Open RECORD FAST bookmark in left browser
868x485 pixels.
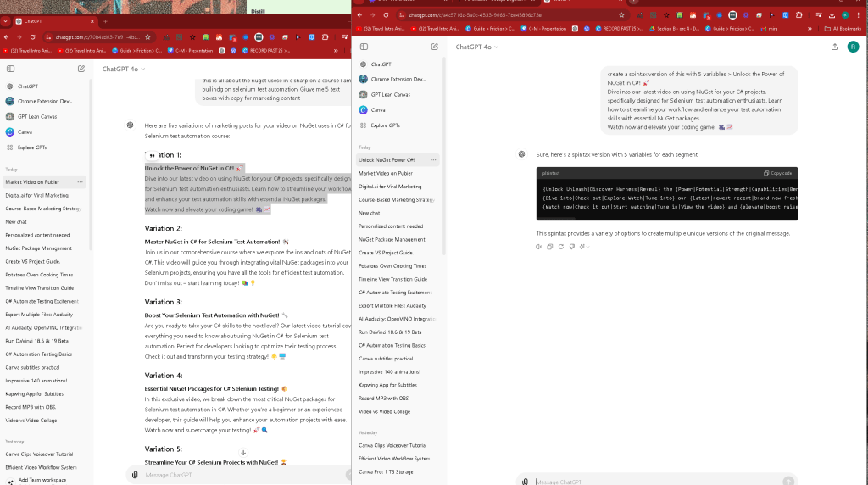tap(264, 51)
